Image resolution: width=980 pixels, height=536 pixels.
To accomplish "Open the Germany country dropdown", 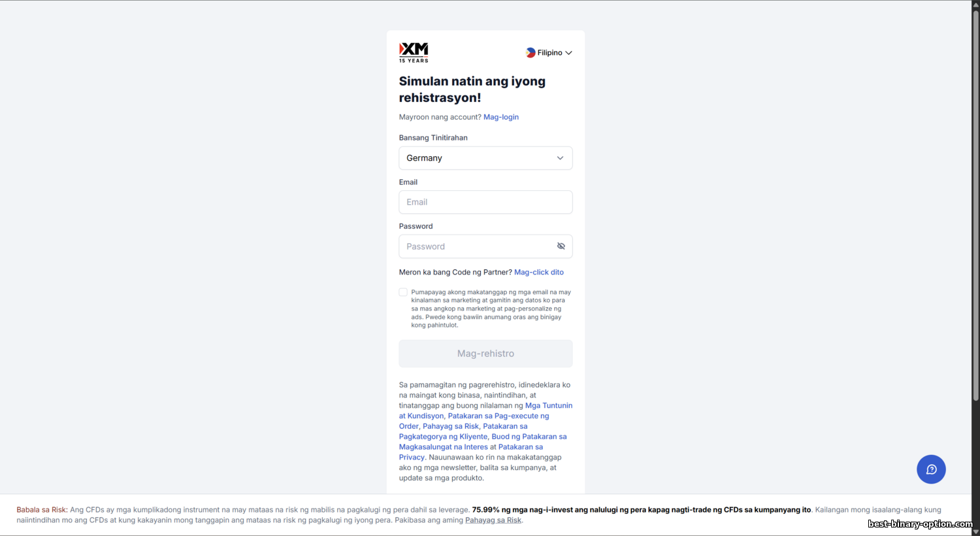I will point(485,158).
